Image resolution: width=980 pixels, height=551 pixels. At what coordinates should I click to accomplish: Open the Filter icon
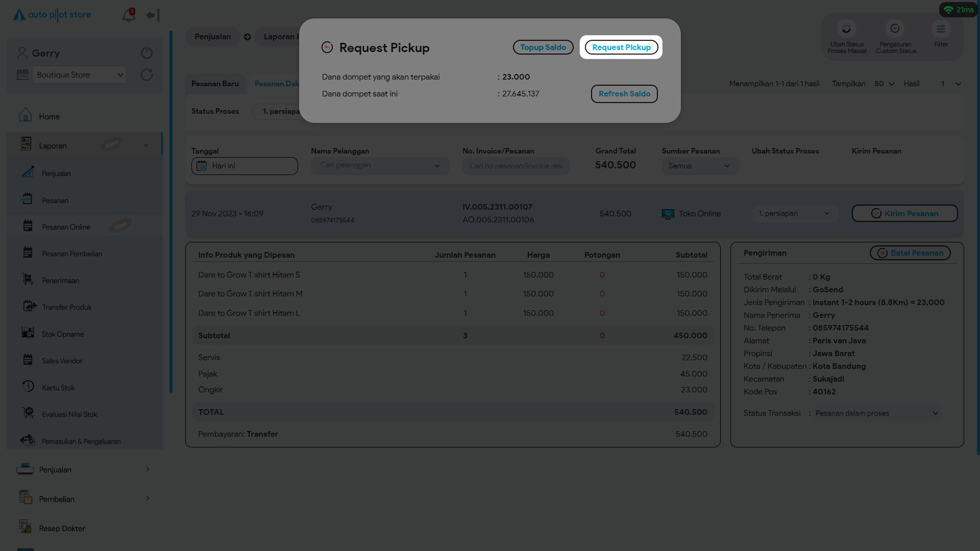[941, 29]
